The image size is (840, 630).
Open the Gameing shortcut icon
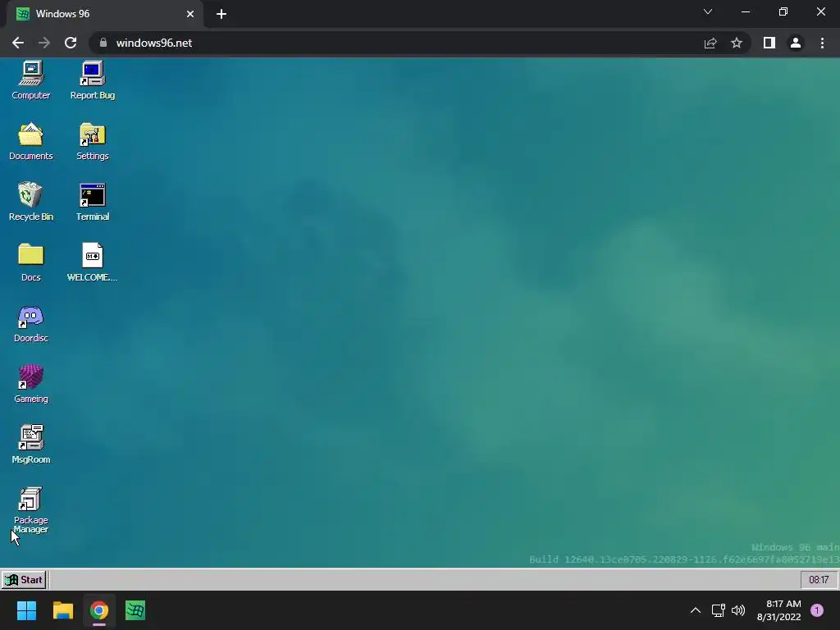(x=31, y=384)
